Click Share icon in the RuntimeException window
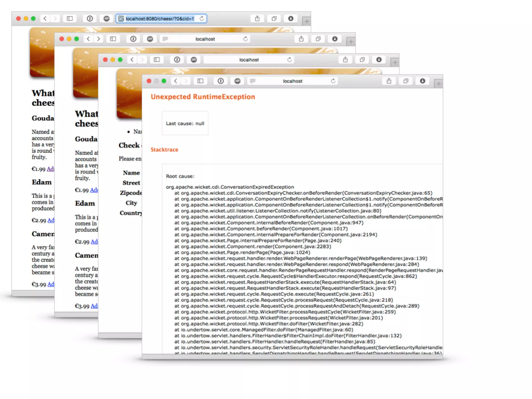 389,81
